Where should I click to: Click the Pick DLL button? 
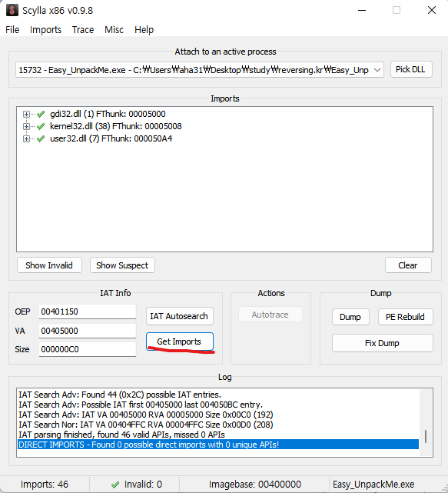pyautogui.click(x=411, y=69)
